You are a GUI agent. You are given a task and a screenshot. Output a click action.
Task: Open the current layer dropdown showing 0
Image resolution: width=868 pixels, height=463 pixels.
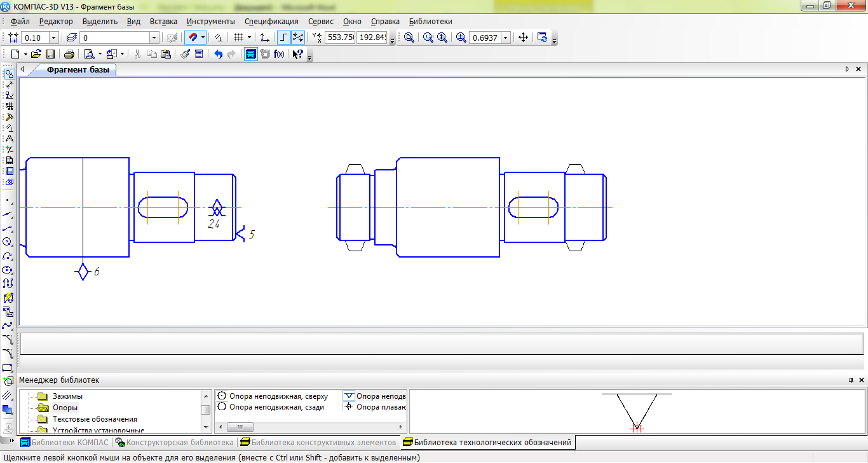[x=153, y=38]
